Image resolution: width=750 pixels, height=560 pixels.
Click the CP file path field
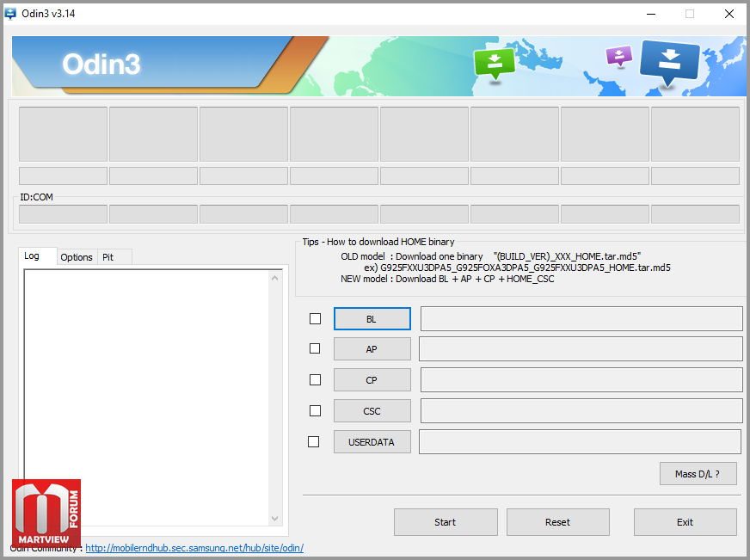point(581,379)
